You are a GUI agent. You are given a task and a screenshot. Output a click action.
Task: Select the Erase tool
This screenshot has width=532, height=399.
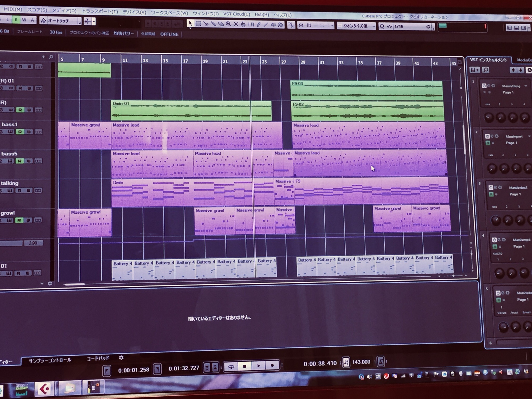(221, 24)
